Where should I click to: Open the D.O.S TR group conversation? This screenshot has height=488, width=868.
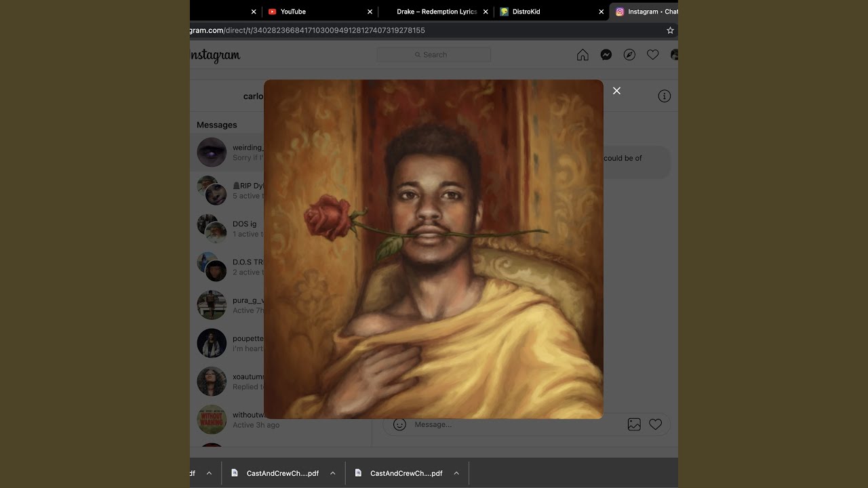(x=228, y=267)
